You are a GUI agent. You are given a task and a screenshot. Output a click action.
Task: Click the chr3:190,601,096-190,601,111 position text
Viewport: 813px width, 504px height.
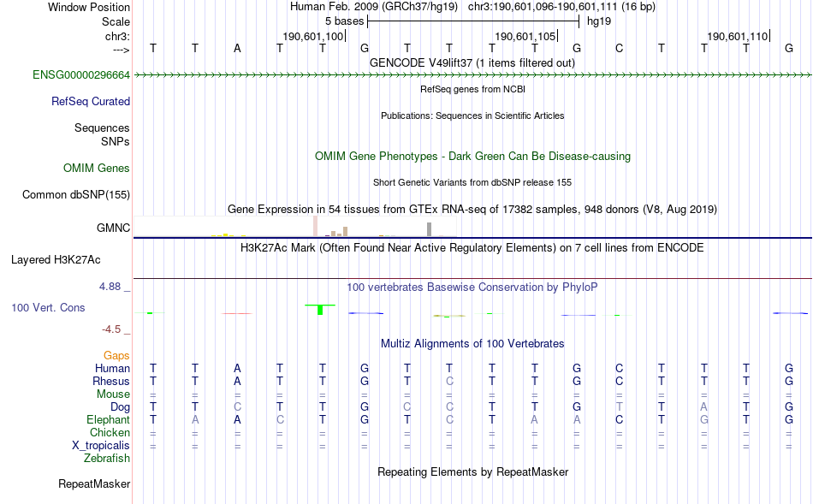[x=561, y=7]
